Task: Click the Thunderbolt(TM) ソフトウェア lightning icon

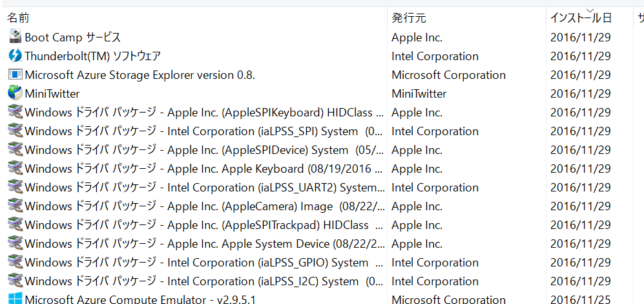Action: 16,56
